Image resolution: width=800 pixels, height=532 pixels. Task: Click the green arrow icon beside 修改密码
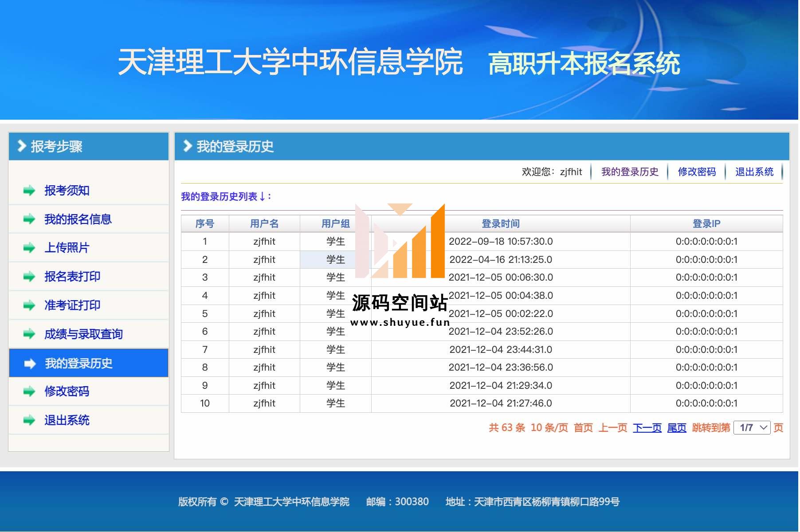pyautogui.click(x=29, y=391)
